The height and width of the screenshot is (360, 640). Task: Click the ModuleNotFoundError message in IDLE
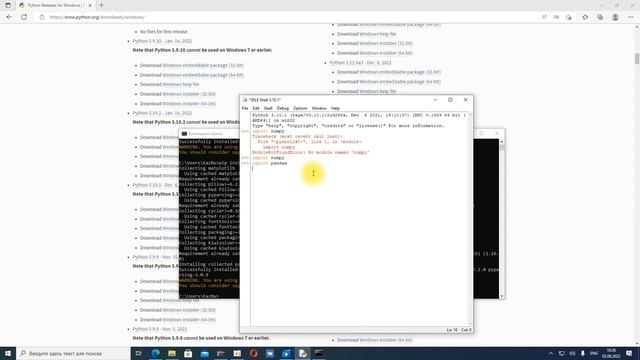(311, 152)
